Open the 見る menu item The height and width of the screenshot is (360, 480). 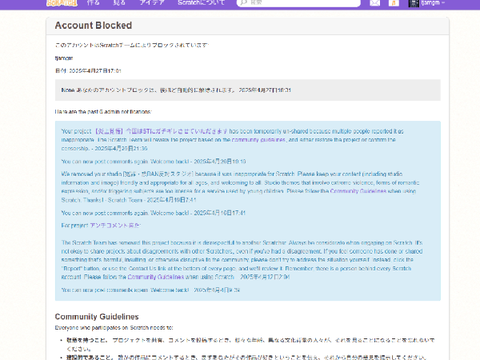click(x=119, y=3)
